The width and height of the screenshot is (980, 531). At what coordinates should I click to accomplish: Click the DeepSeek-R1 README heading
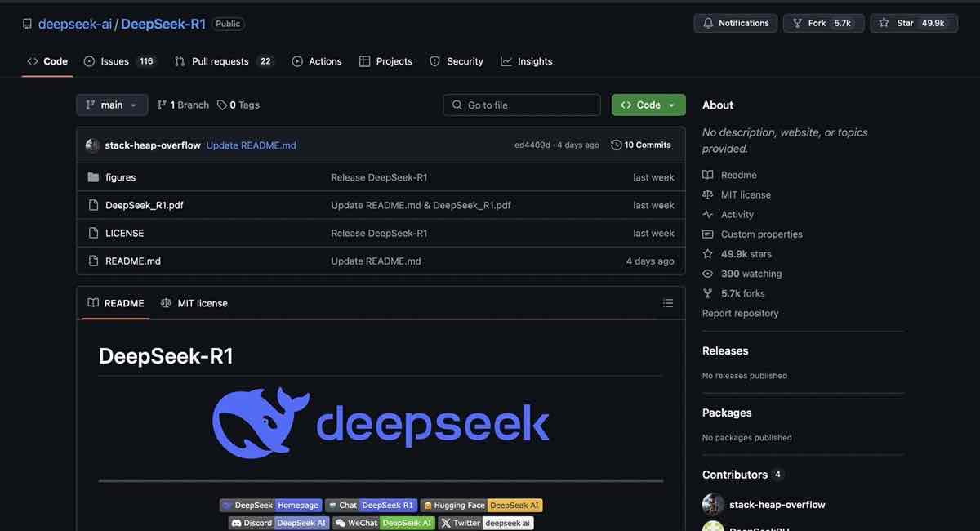pyautogui.click(x=166, y=356)
